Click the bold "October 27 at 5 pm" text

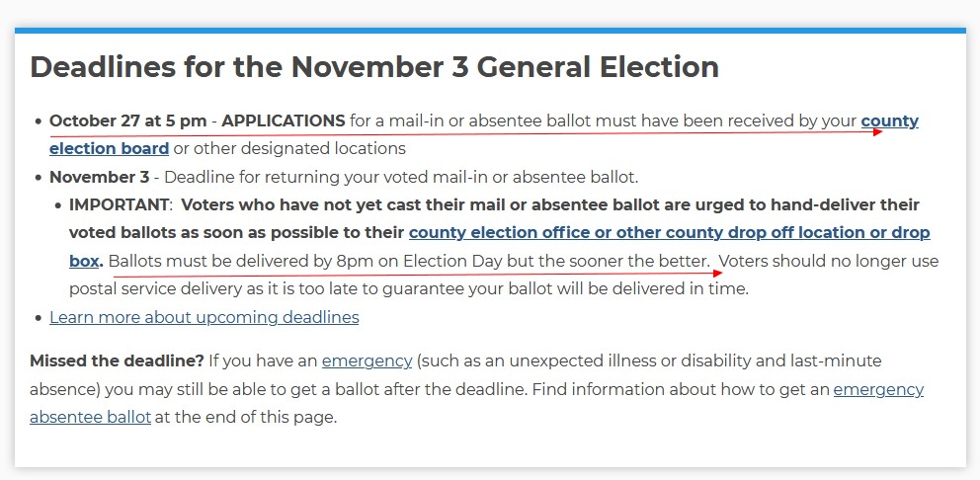click(128, 120)
